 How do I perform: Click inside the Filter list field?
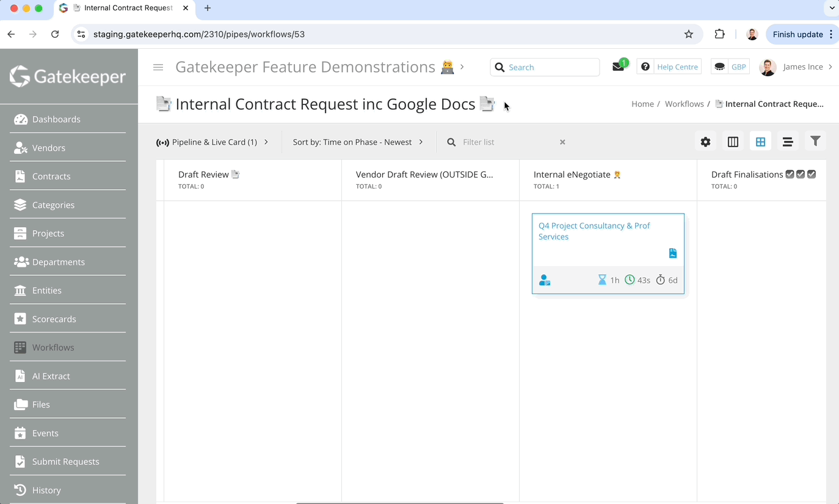click(501, 142)
